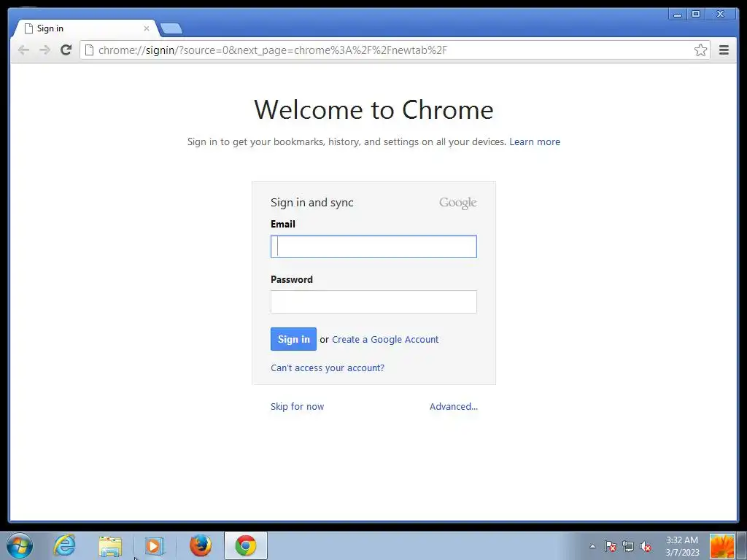
Task: Open the Advanced... link
Action: (x=454, y=407)
